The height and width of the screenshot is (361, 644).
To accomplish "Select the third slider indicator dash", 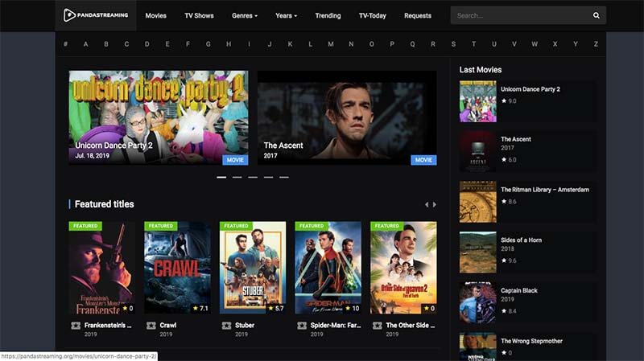I will [253, 177].
